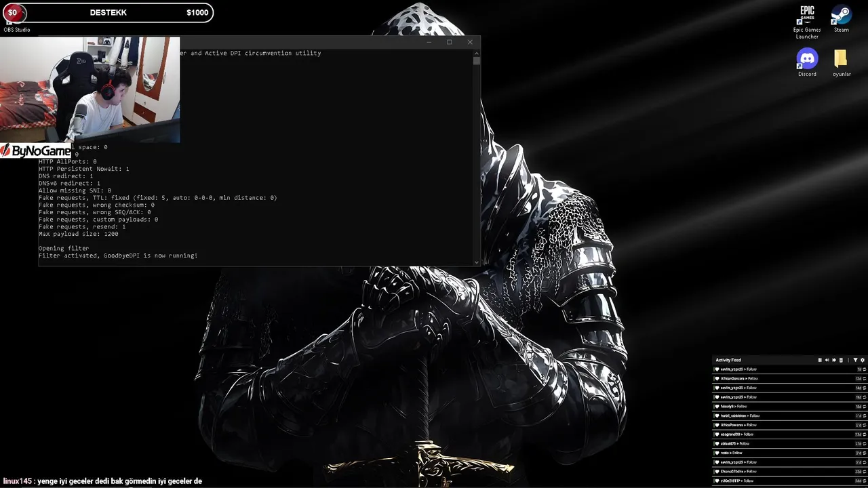The width and height of the screenshot is (868, 488).
Task: Click the 'DNSv6 redirect: 1' console line
Action: click(x=69, y=183)
